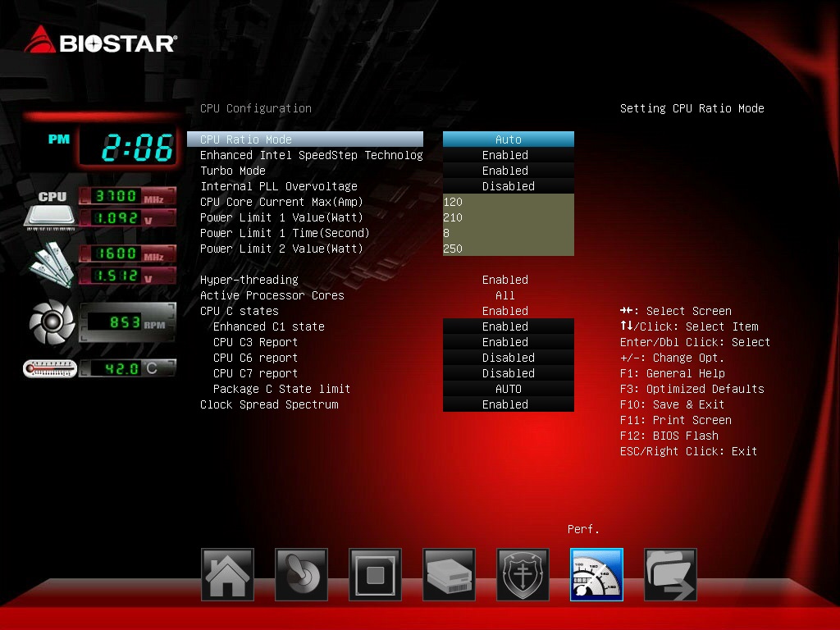Select the CPU Ratio Mode row label
This screenshot has height=630, width=840.
point(305,139)
